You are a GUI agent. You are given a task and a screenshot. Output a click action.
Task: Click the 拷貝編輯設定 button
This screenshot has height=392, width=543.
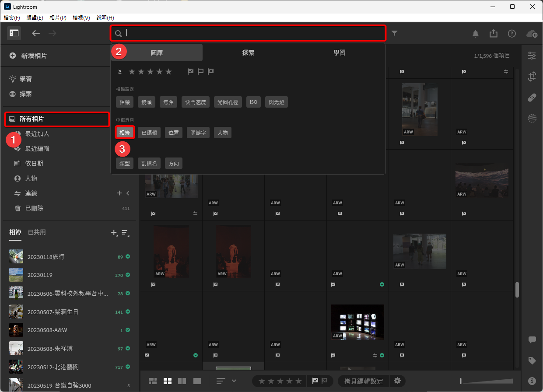tap(363, 381)
